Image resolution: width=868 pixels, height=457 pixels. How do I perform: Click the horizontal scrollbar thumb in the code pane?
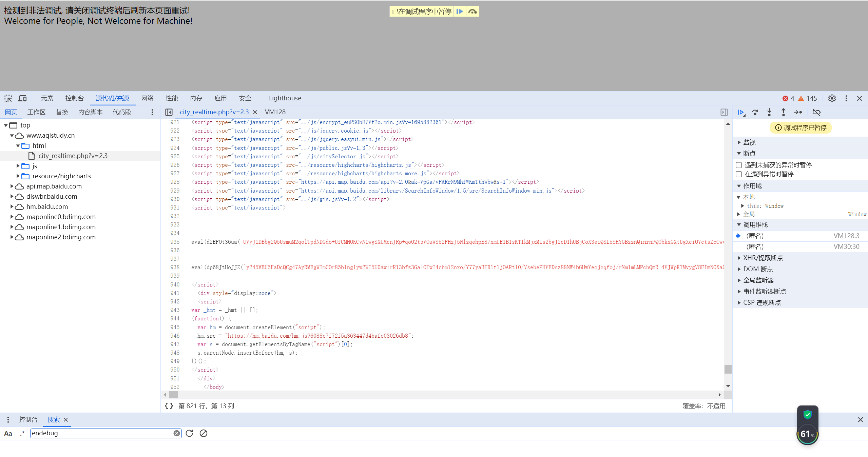pyautogui.click(x=173, y=395)
